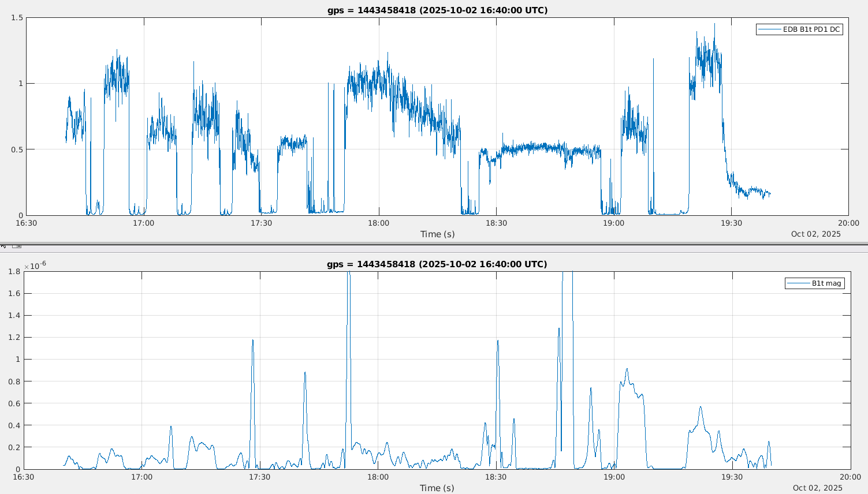
Task: Click the 1.5 y-axis tick on upper plot
Action: point(17,18)
